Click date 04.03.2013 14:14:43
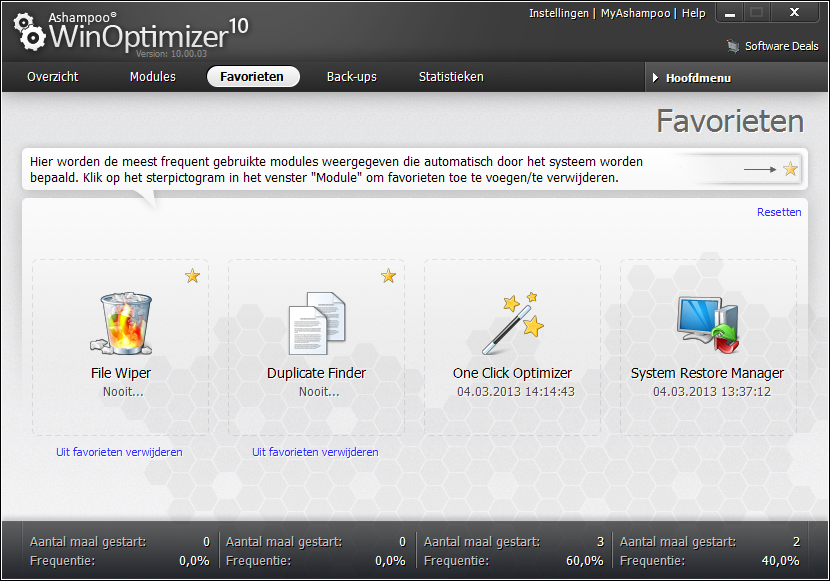This screenshot has width=830, height=581. click(516, 392)
